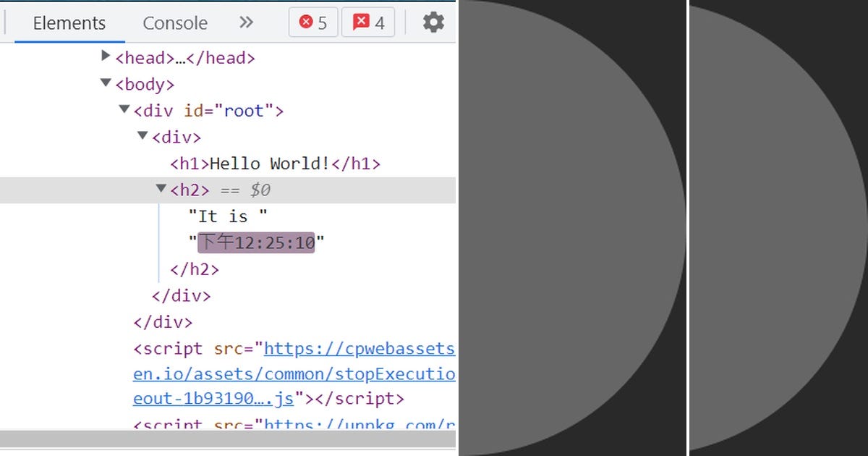
Task: Open the issues panel via the red issues icon
Action: click(367, 22)
